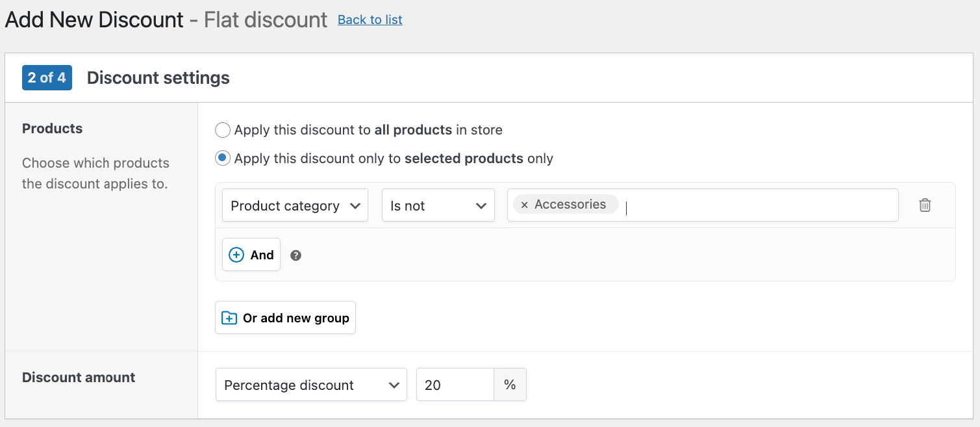Click the Add New Discount title
This screenshot has width=980, height=427.
(94, 19)
